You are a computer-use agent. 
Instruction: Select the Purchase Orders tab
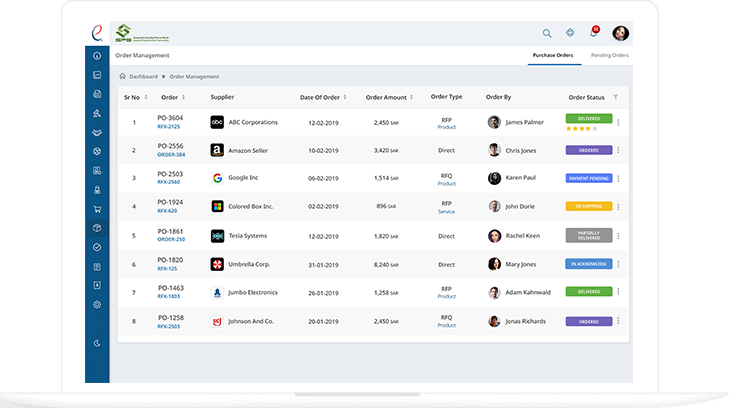(553, 55)
